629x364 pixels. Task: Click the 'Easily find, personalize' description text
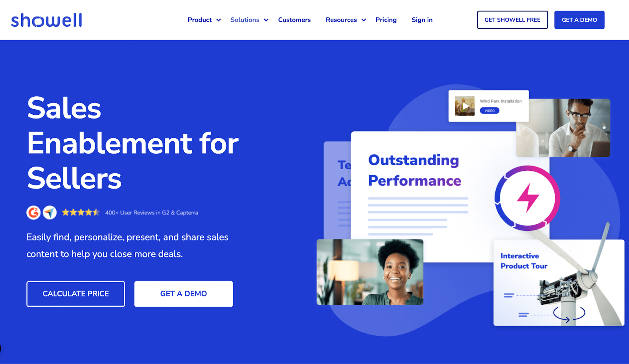[x=127, y=246]
